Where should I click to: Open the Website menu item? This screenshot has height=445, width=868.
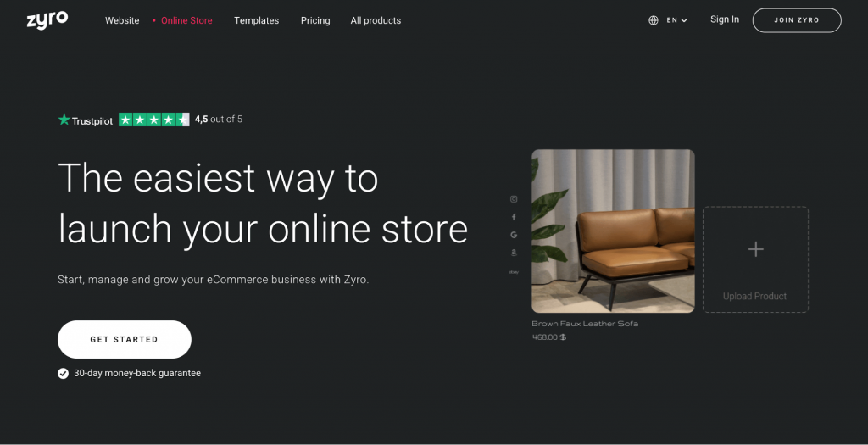tap(122, 20)
